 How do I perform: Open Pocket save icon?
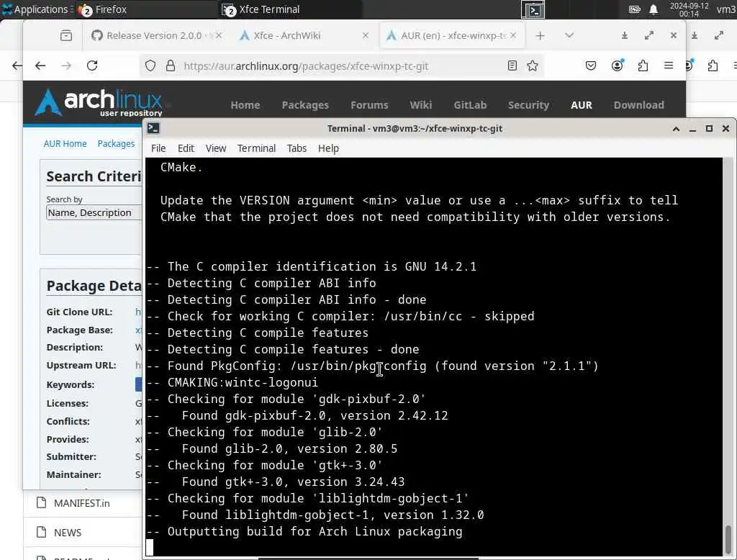point(591,66)
